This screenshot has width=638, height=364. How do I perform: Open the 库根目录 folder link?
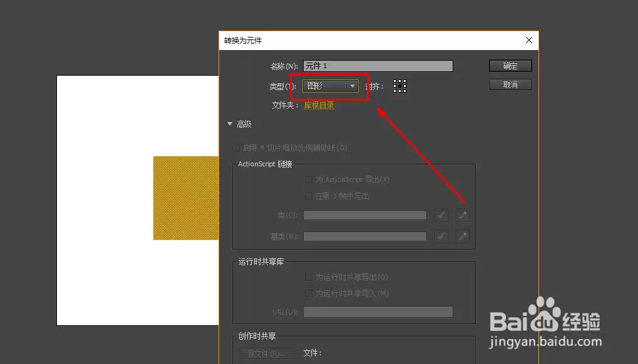point(319,106)
